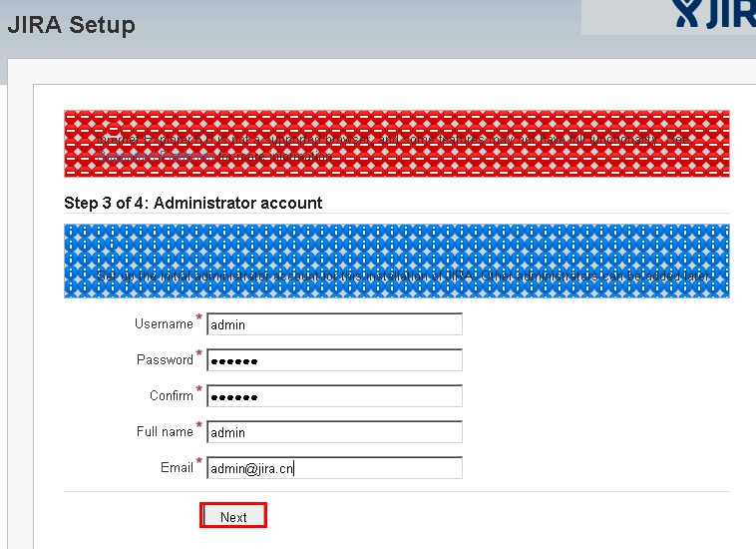Screen dimensions: 756x549
Task: Focus the Username input field
Action: 334,324
